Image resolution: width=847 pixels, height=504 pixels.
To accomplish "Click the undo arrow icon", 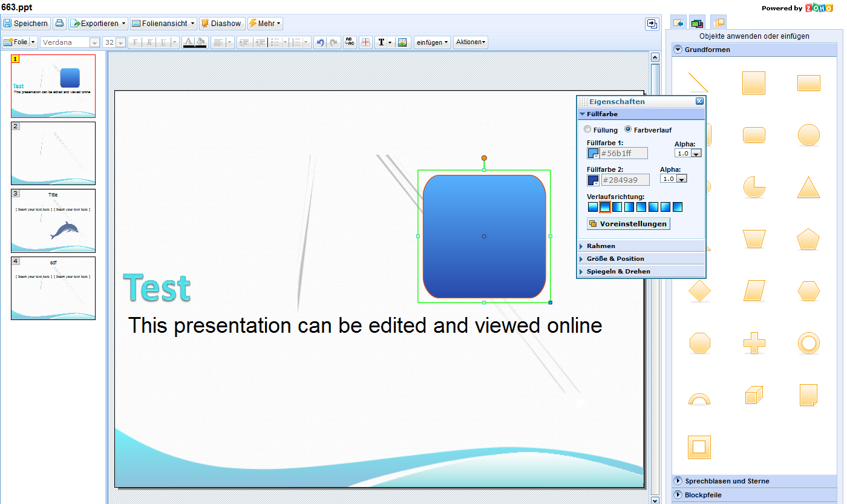I will point(320,42).
